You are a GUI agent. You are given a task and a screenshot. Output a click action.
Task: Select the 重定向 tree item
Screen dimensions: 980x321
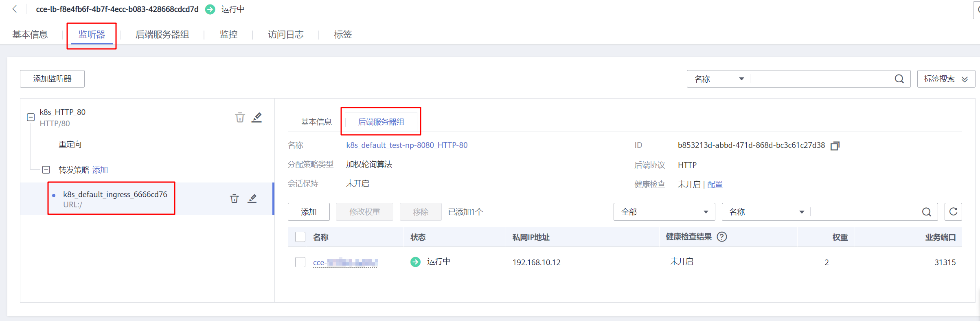tap(70, 144)
